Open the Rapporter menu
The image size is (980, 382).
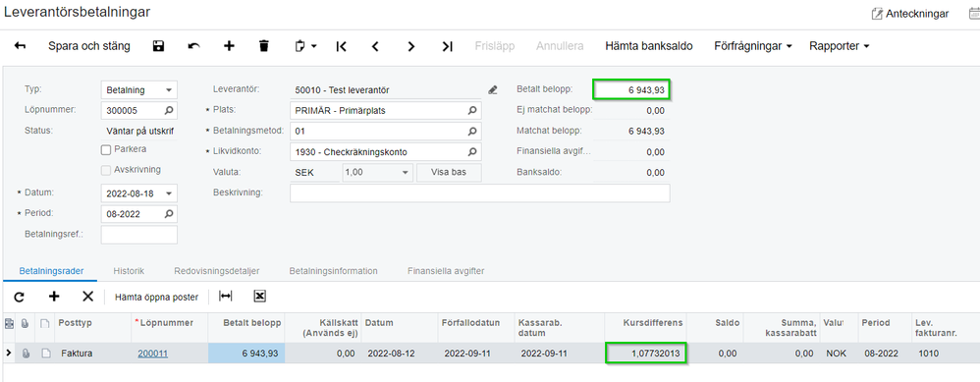[x=840, y=46]
